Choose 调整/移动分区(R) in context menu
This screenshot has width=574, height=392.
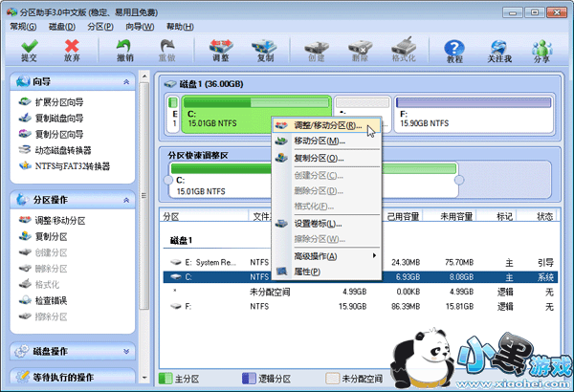coord(326,125)
